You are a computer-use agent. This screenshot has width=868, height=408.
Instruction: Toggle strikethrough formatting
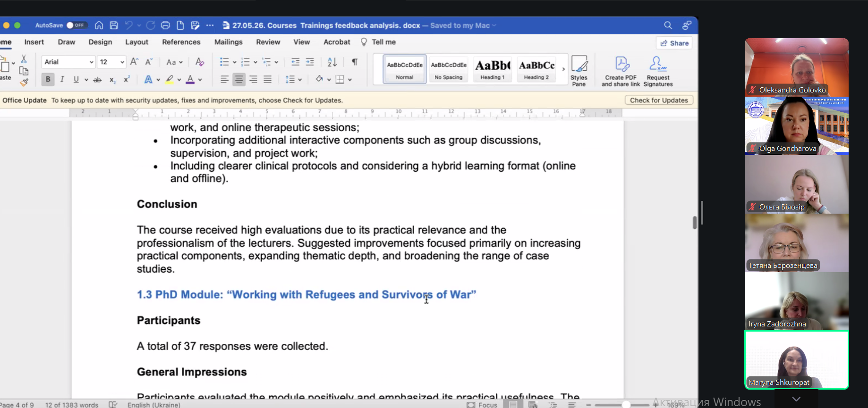[x=97, y=80]
